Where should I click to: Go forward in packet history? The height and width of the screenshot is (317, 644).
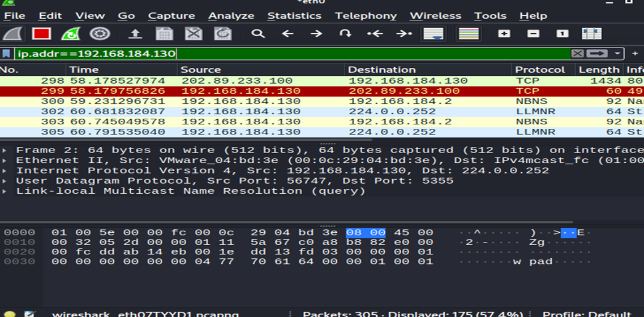316,34
